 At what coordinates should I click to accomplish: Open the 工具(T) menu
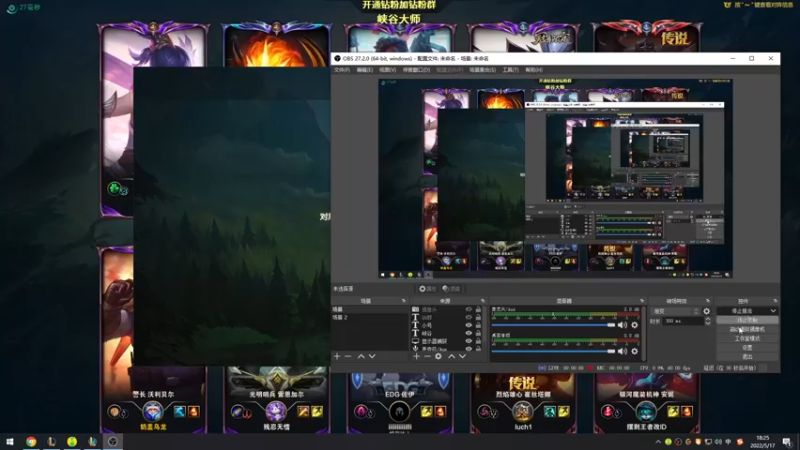coord(510,70)
